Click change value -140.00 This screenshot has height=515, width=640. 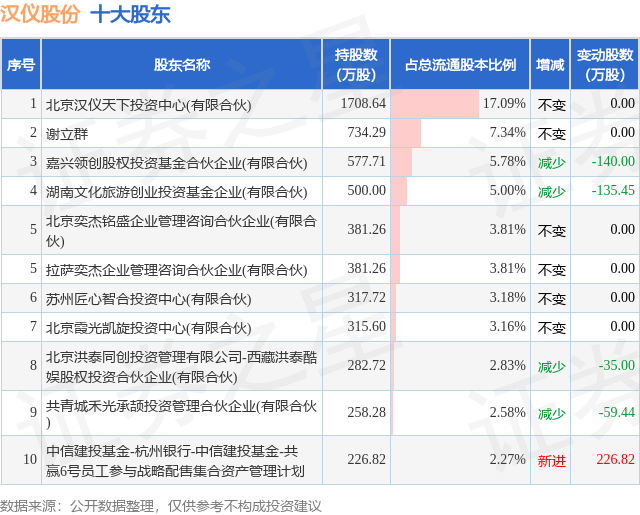613,161
